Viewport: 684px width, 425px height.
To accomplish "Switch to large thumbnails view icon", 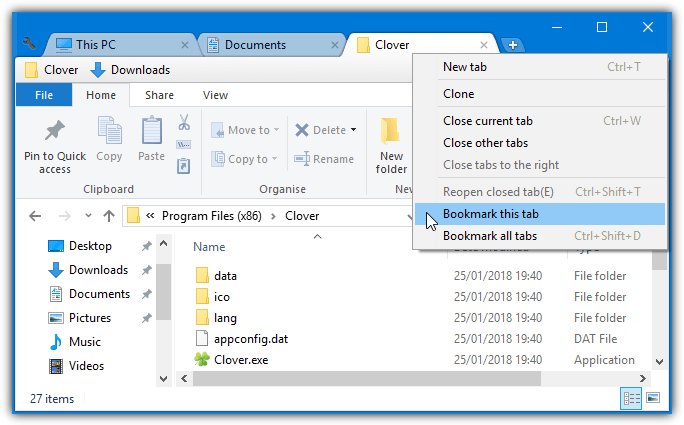I will [653, 398].
